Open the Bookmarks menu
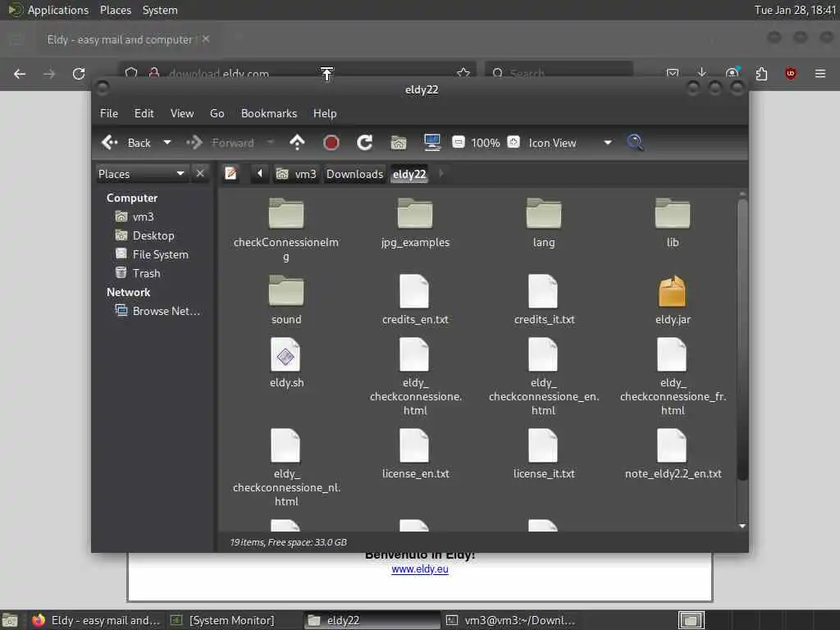Image resolution: width=840 pixels, height=630 pixels. click(269, 113)
